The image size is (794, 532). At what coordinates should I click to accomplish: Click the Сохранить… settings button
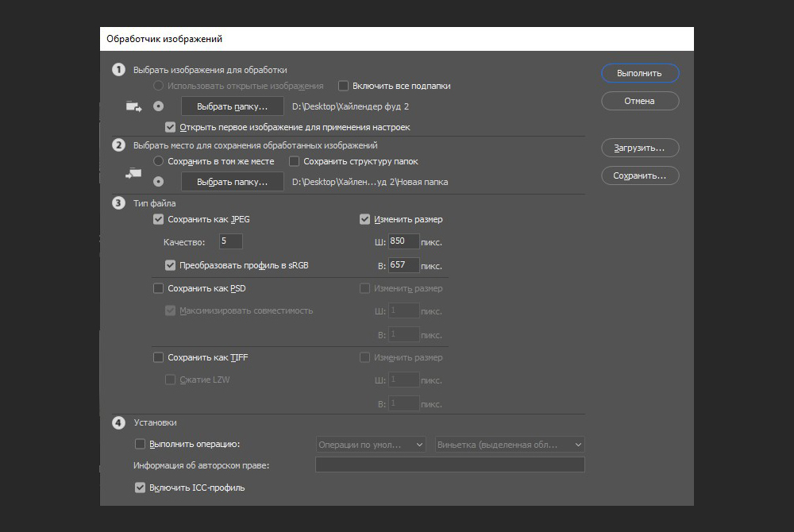coord(640,175)
